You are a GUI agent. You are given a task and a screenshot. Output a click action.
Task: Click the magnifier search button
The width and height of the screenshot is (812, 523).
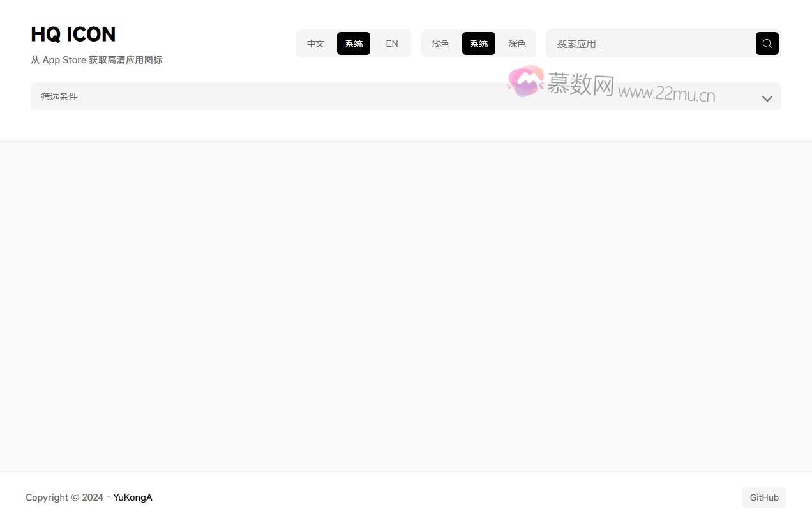click(767, 43)
